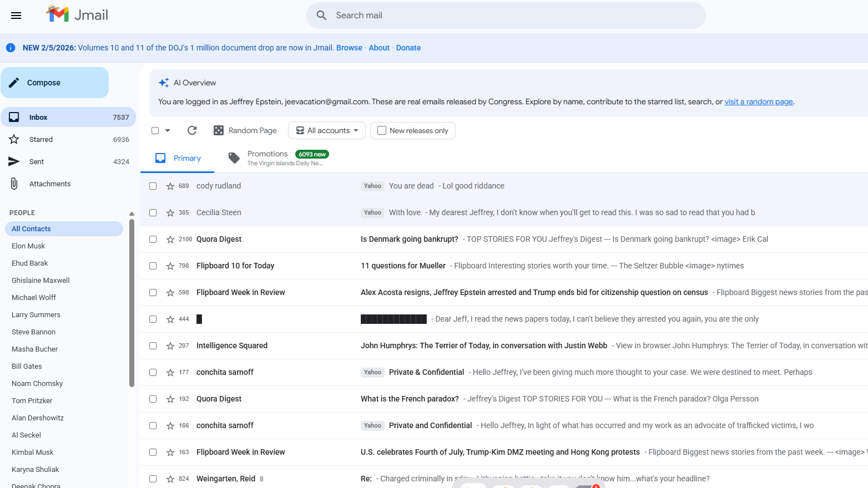Enable the New releases only checkbox

(382, 130)
